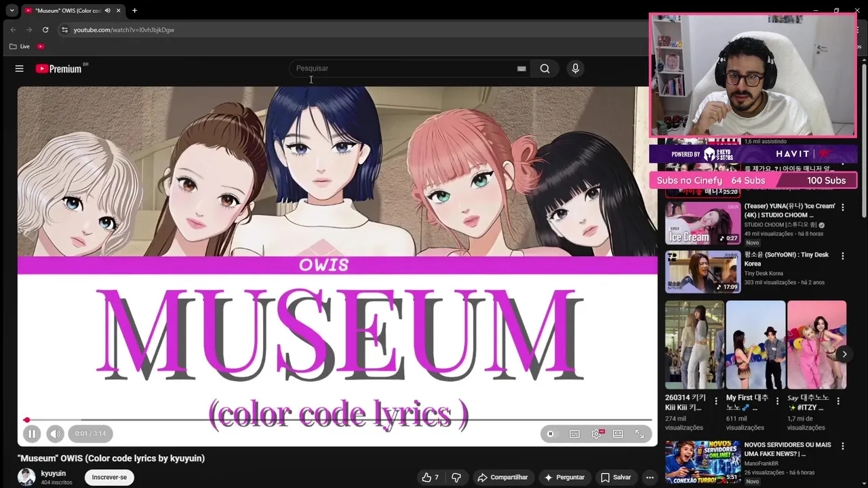This screenshot has height=488, width=868.
Task: Click the Perguntar ask button
Action: click(564, 477)
